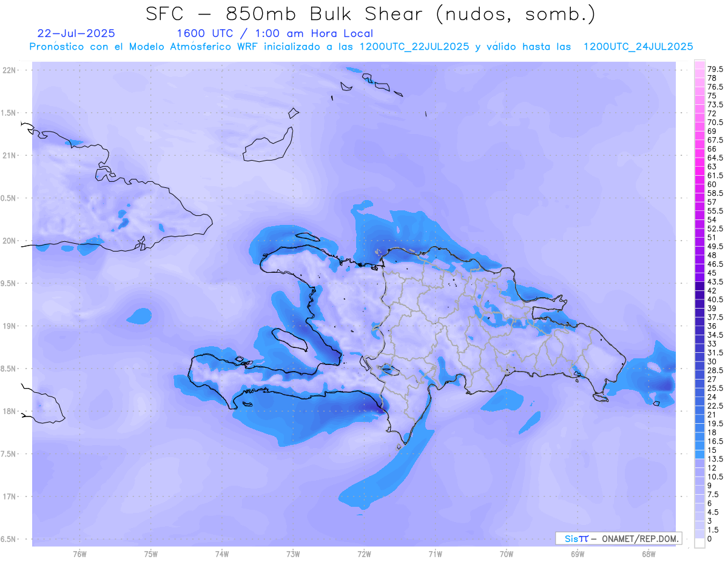Click the "4.5" colorbar value
The height and width of the screenshot is (562, 728).
click(x=713, y=512)
